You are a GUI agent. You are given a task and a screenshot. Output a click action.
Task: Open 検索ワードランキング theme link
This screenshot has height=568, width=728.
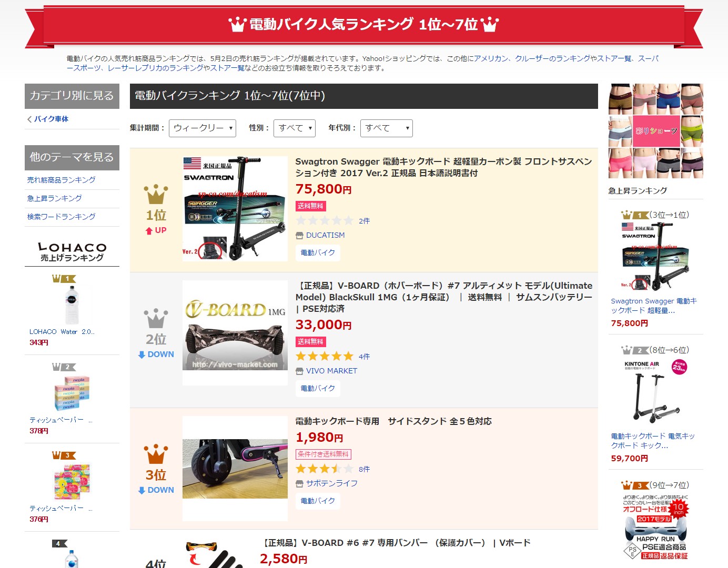click(x=62, y=217)
